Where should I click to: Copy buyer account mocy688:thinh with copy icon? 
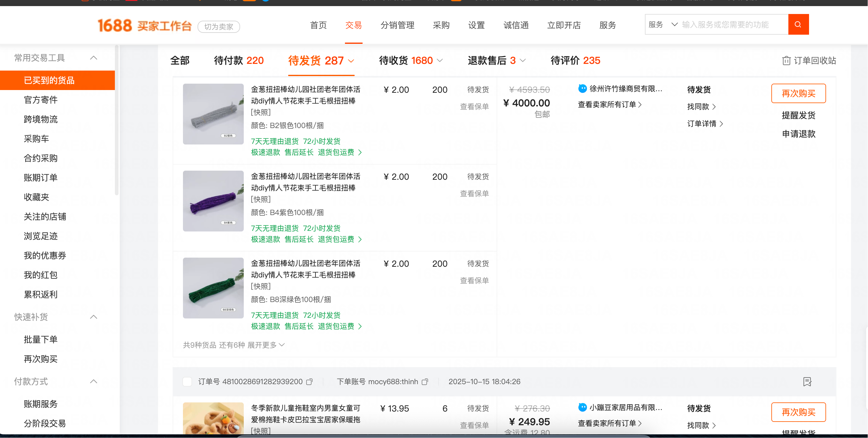pyautogui.click(x=425, y=381)
